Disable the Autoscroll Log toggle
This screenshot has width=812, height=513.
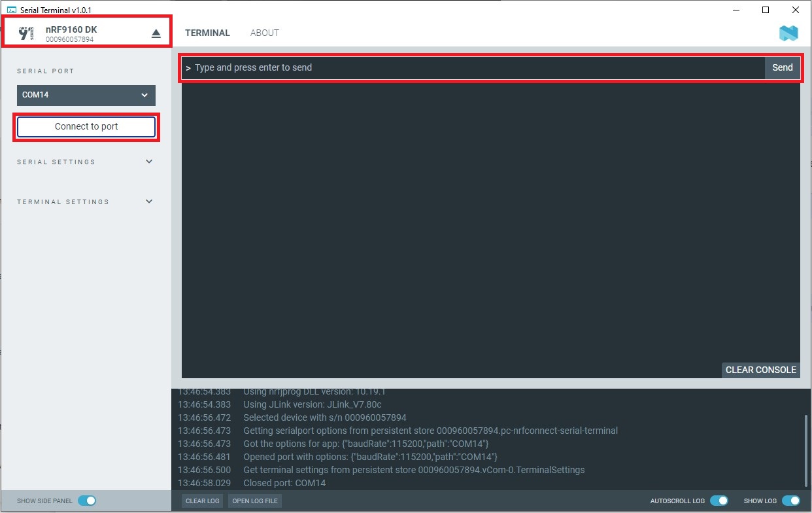(719, 501)
